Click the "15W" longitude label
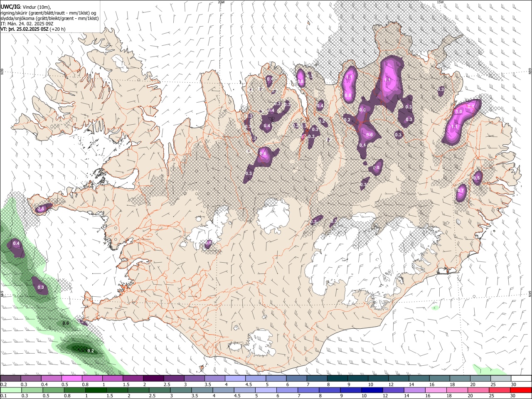532x399 pixels. (440, 2)
